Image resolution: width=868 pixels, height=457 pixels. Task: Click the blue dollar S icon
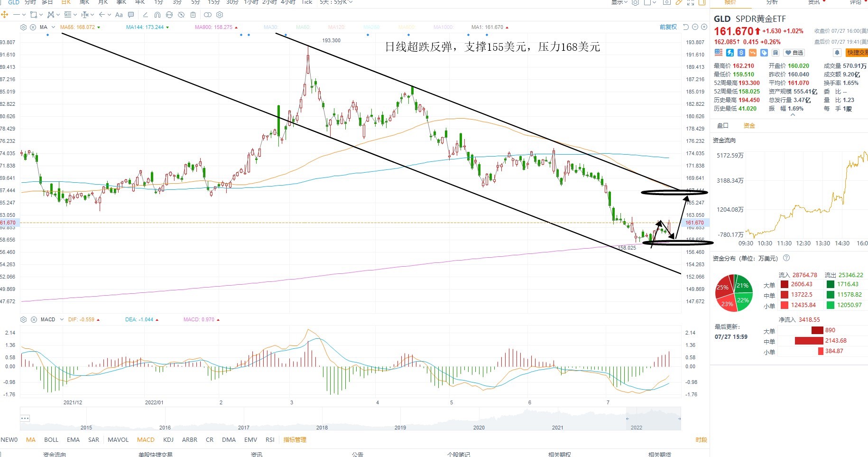point(741,53)
